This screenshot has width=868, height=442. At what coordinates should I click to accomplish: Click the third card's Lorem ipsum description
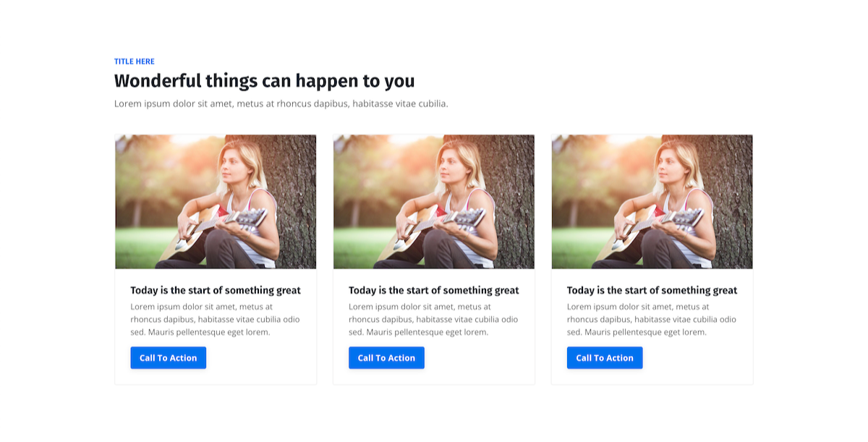pos(651,319)
